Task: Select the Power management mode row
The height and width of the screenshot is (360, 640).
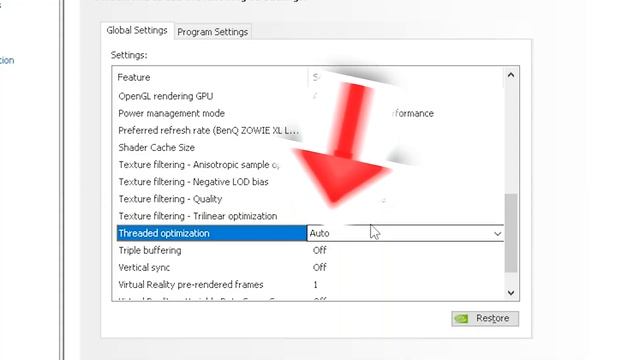Action: 310,113
